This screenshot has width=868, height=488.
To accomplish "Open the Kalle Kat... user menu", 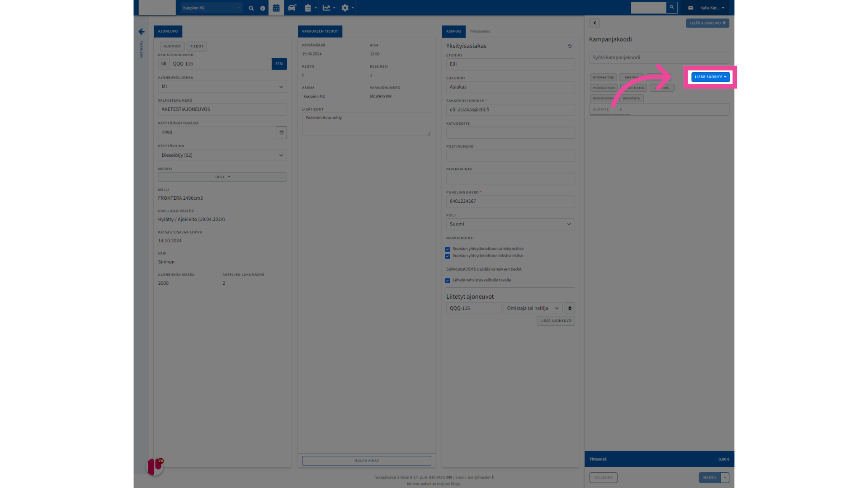I will pyautogui.click(x=712, y=8).
